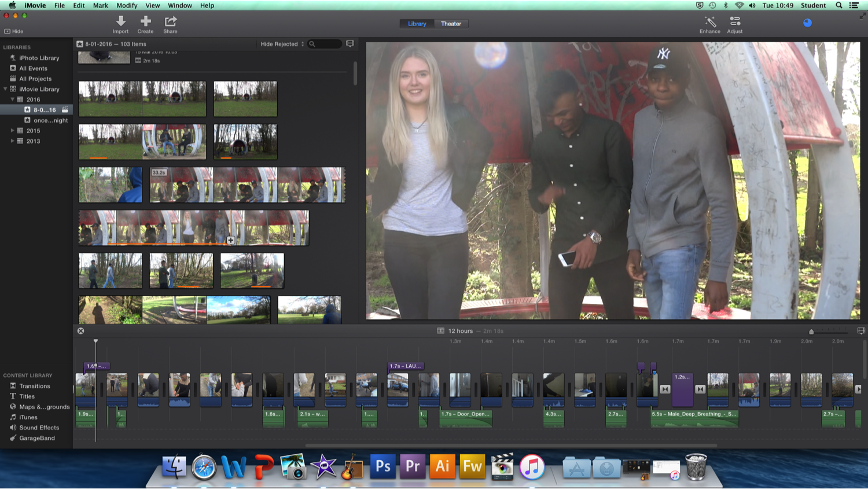Open the Window menu
Image resolution: width=868 pixels, height=489 pixels.
(179, 5)
